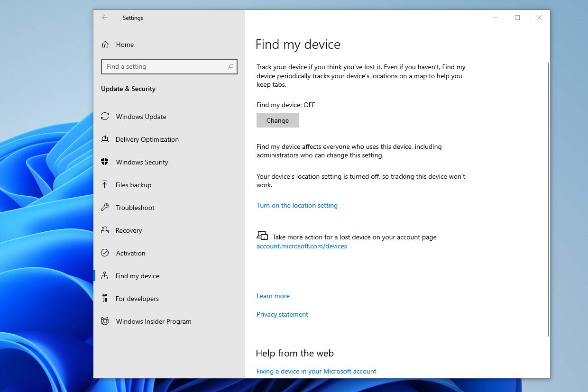Viewport: 588px width, 392px height.
Task: Click the Find my device page title
Action: coord(298,45)
